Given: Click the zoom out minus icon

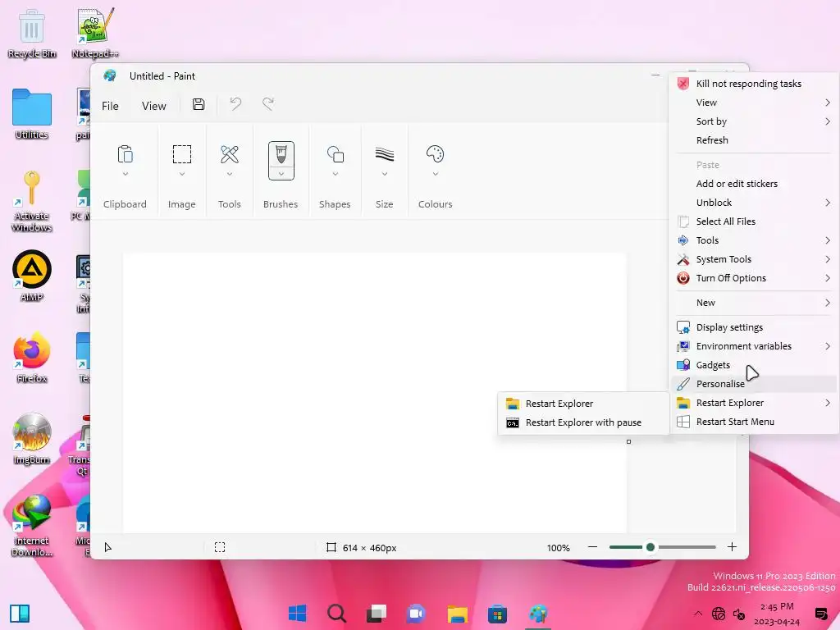Looking at the screenshot, I should pyautogui.click(x=592, y=547).
